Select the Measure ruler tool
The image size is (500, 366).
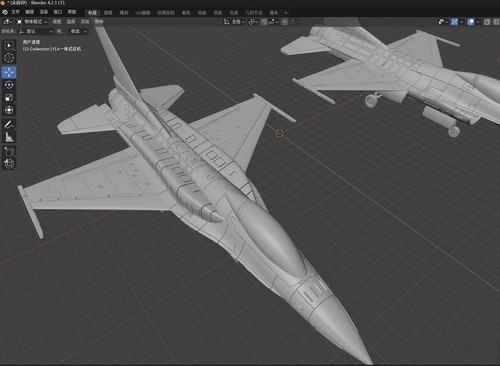pos(9,137)
